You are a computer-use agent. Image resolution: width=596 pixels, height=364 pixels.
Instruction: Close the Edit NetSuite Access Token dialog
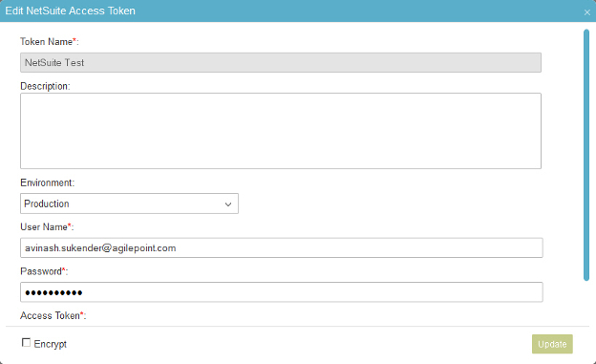click(x=586, y=12)
